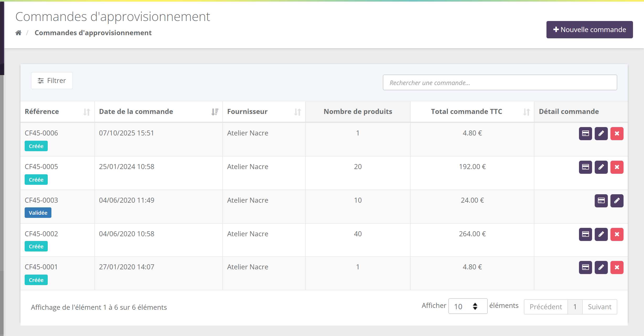644x336 pixels.
Task: Click product count 40
Action: [x=358, y=234]
